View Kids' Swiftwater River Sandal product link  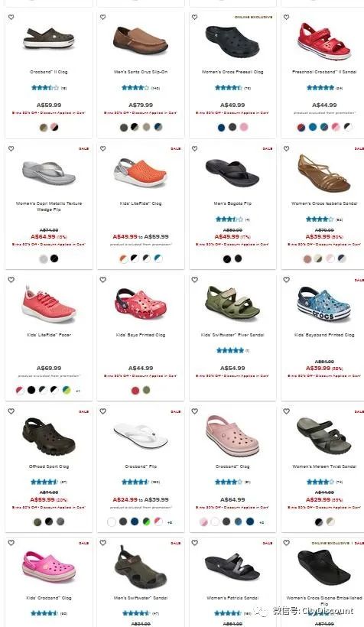(x=232, y=335)
